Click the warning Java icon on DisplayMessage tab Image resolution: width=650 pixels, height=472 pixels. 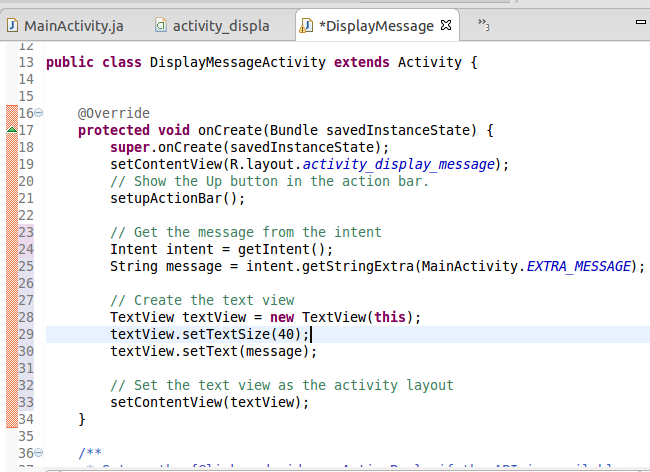pos(306,25)
